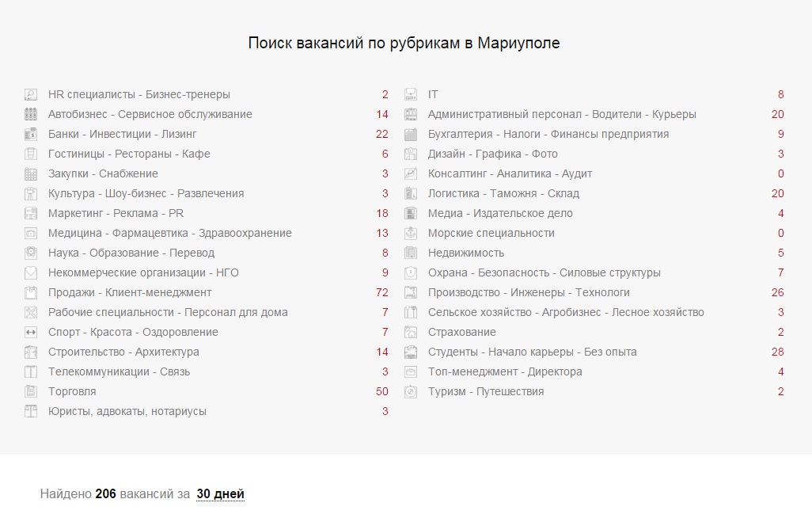
Task: Open the 30 дней period dropdown
Action: (220, 494)
